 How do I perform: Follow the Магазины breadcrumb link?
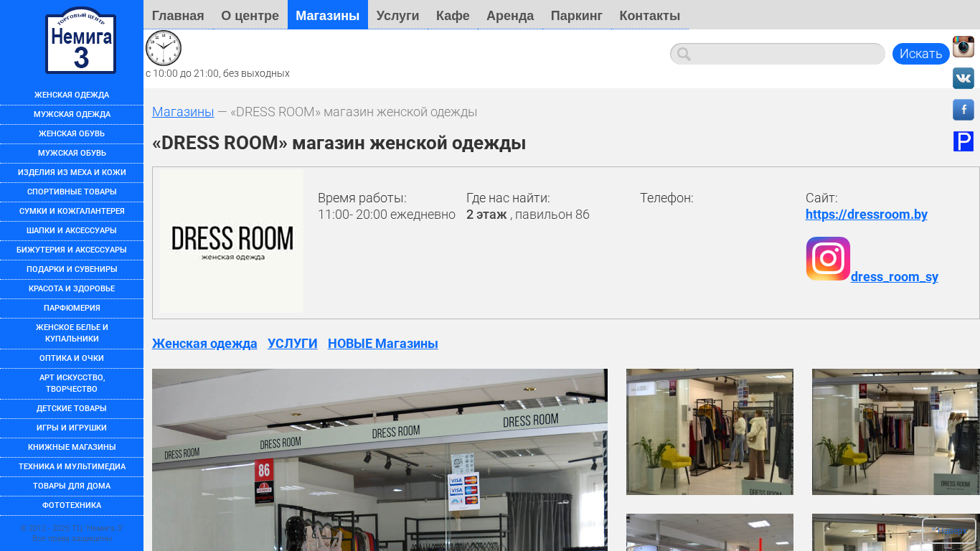183,112
